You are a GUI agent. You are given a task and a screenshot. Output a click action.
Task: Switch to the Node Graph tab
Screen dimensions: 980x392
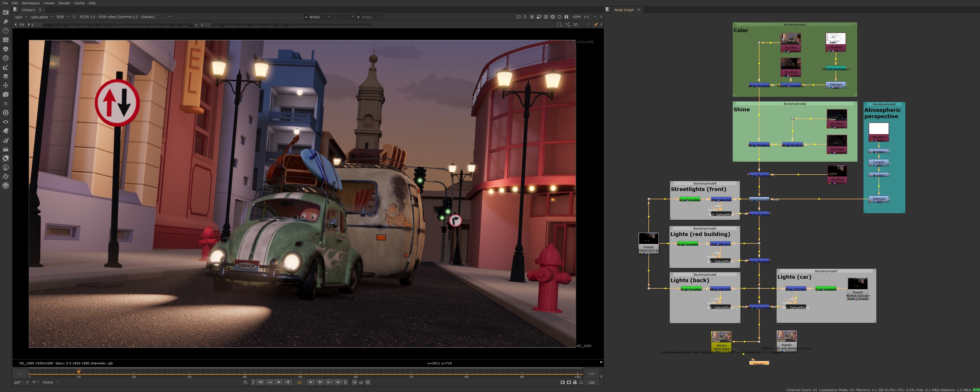click(624, 10)
